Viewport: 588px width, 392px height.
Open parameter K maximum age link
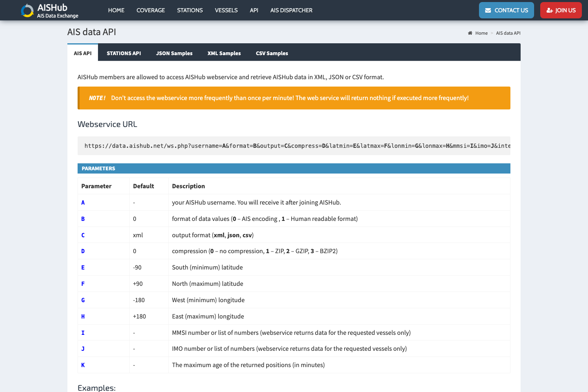pos(83,365)
